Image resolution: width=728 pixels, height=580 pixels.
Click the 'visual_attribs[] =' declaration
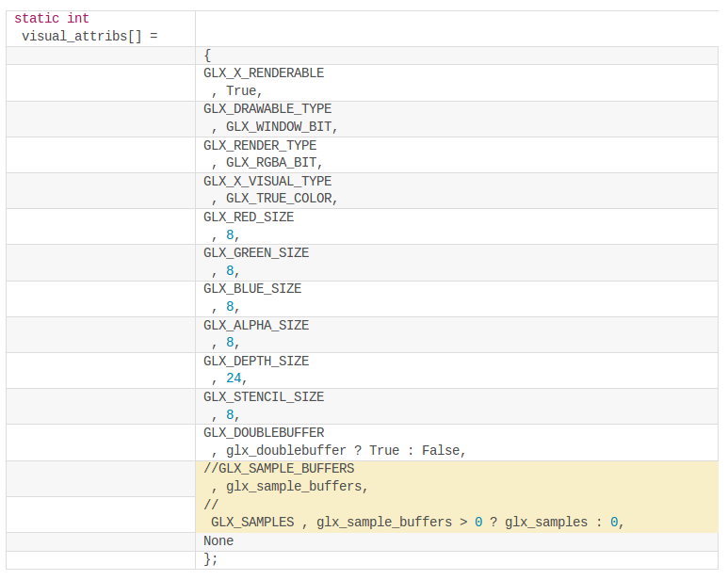click(89, 36)
